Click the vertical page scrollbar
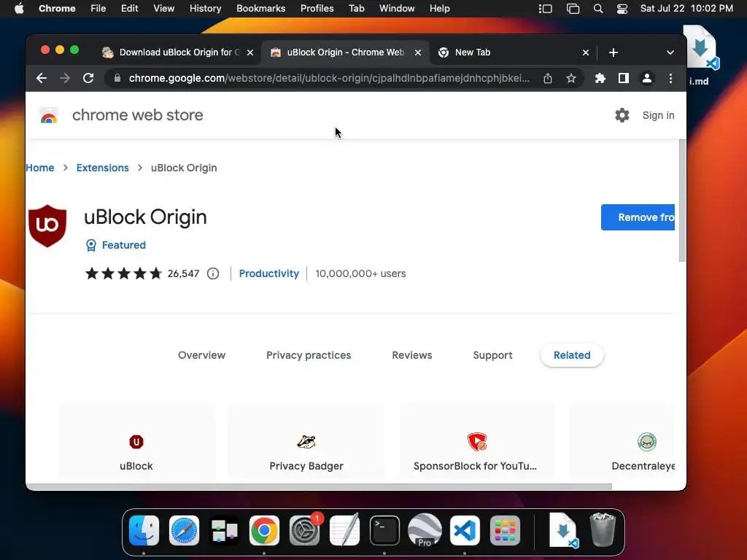Screen dimensions: 747x560 click(682, 200)
